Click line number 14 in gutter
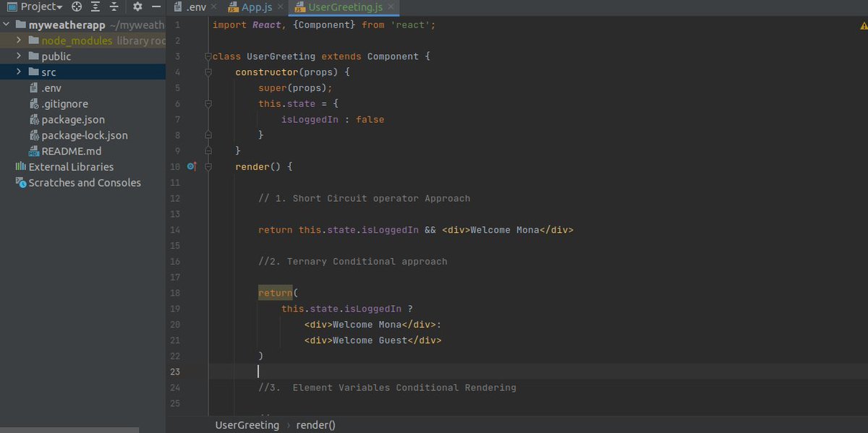 click(176, 230)
